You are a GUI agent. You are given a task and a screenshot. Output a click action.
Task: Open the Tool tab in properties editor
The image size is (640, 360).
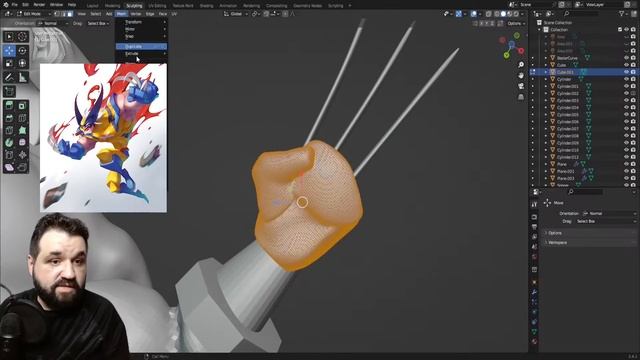point(534,204)
